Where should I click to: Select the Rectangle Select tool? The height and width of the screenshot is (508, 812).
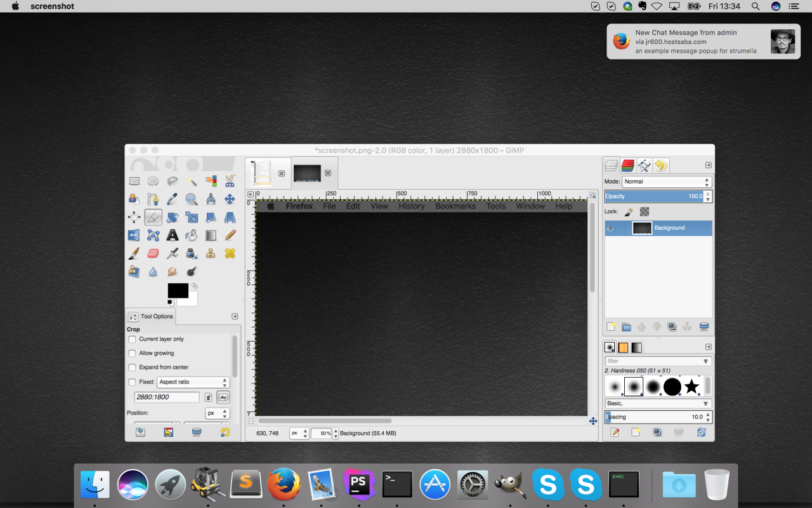coord(134,181)
